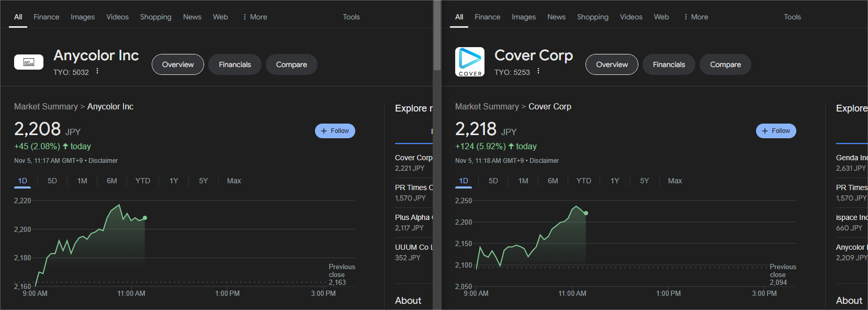Select 6M range on Cover Corp chart

tap(553, 181)
